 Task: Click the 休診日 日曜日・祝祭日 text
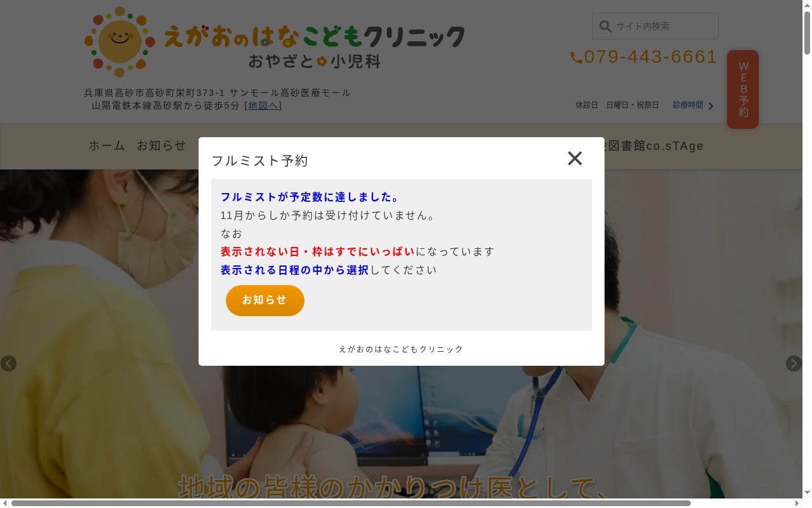pos(617,105)
